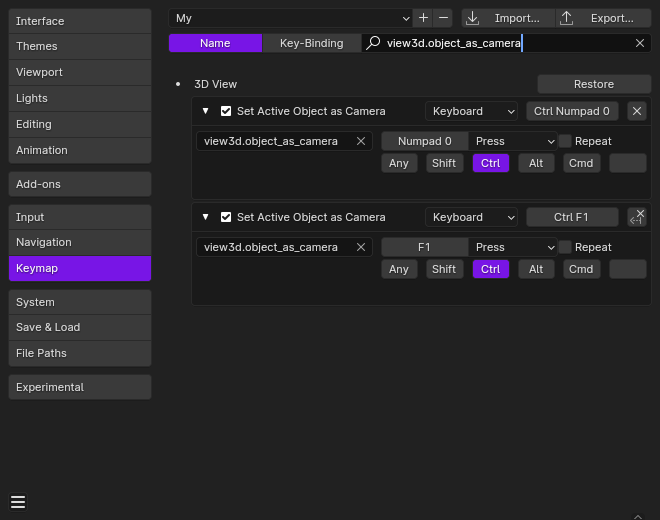Click the Export keymap upload icon
The image size is (660, 520).
coord(567,18)
